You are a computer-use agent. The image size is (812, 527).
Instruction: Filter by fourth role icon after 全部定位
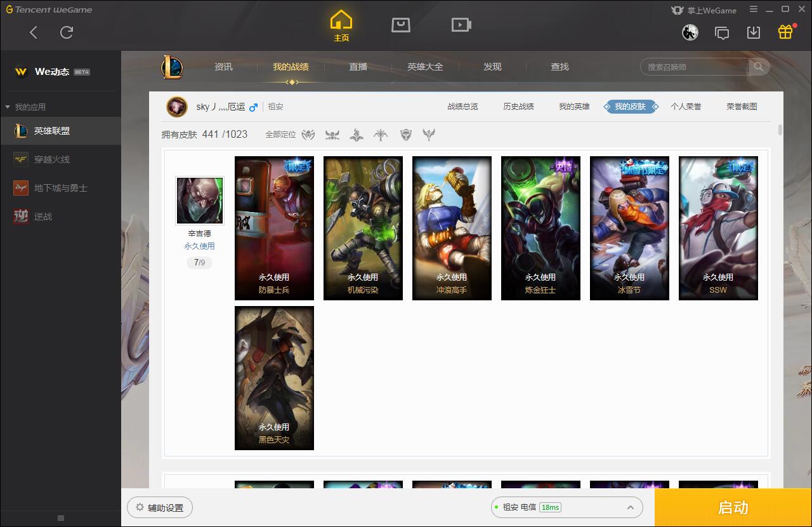click(381, 135)
